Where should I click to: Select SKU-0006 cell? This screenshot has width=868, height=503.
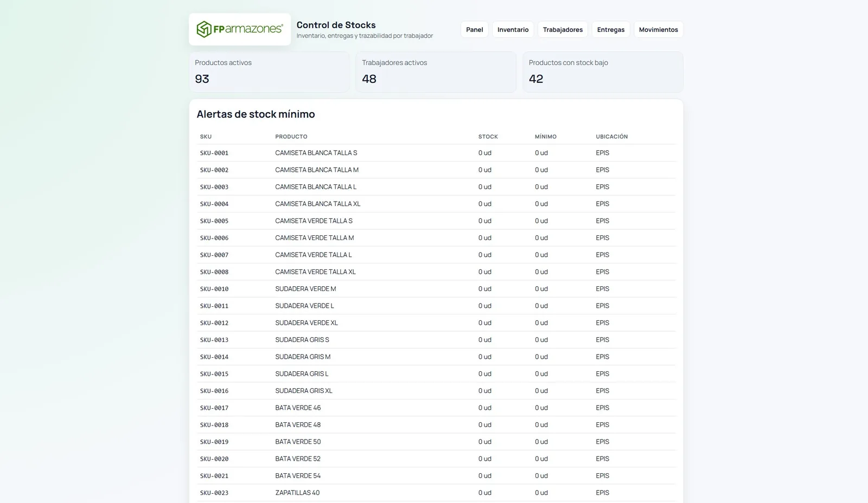(x=214, y=238)
